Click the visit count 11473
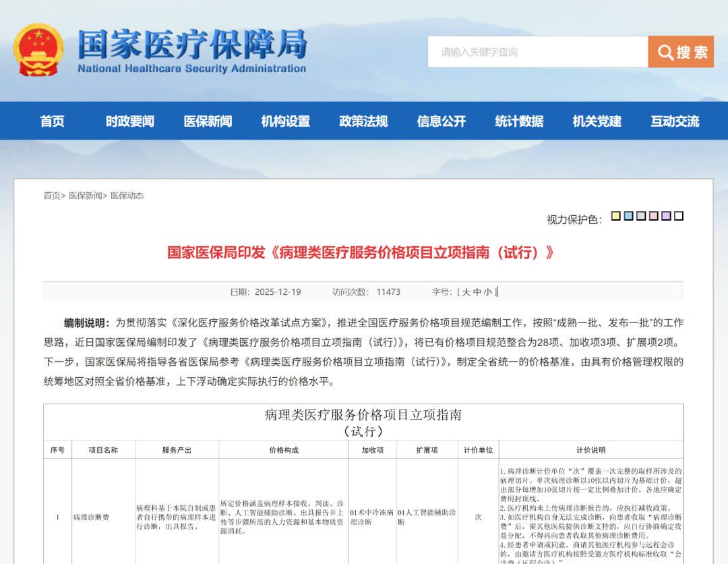 pyautogui.click(x=388, y=291)
